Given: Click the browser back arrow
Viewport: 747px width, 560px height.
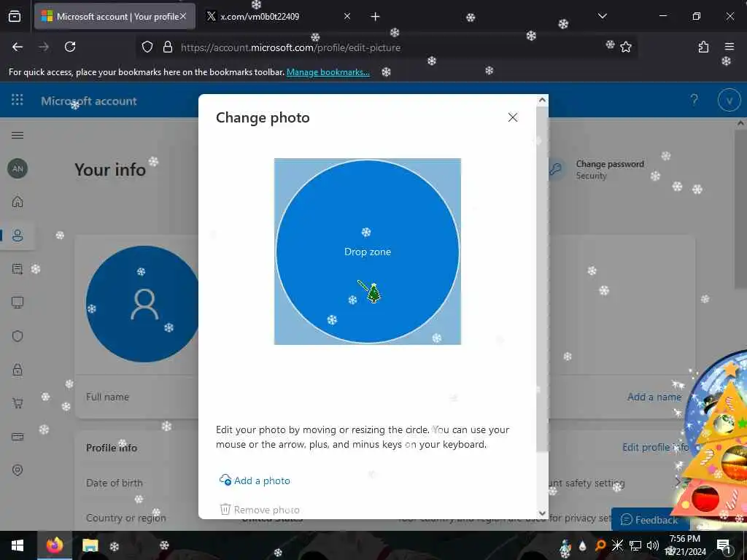Looking at the screenshot, I should [18, 47].
